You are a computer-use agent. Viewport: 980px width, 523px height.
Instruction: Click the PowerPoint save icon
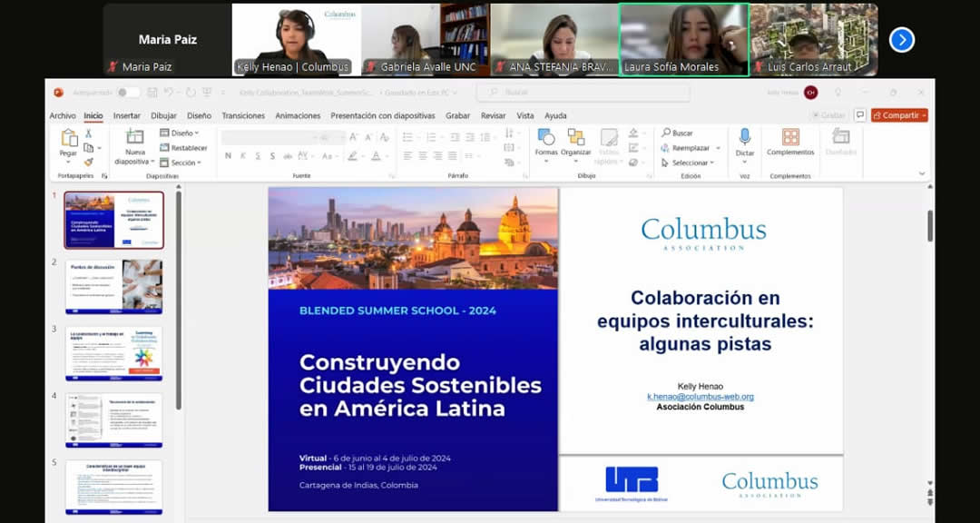point(152,93)
